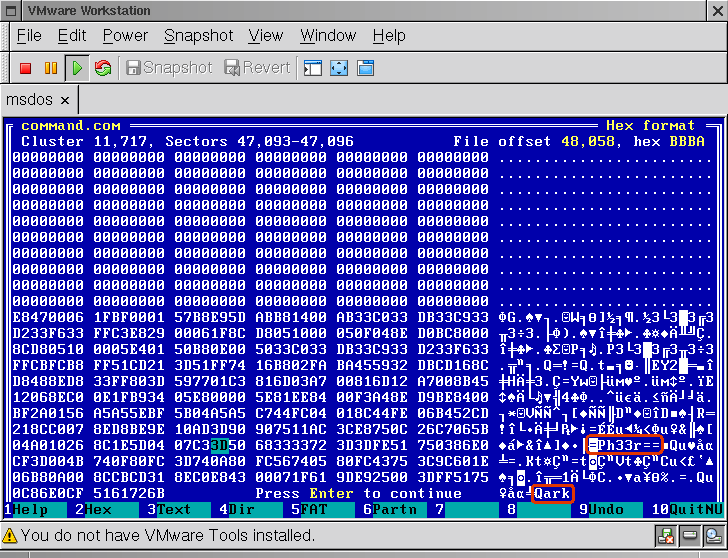Click the show sidebar panel view icon
This screenshot has height=558, width=728.
[x=312, y=68]
